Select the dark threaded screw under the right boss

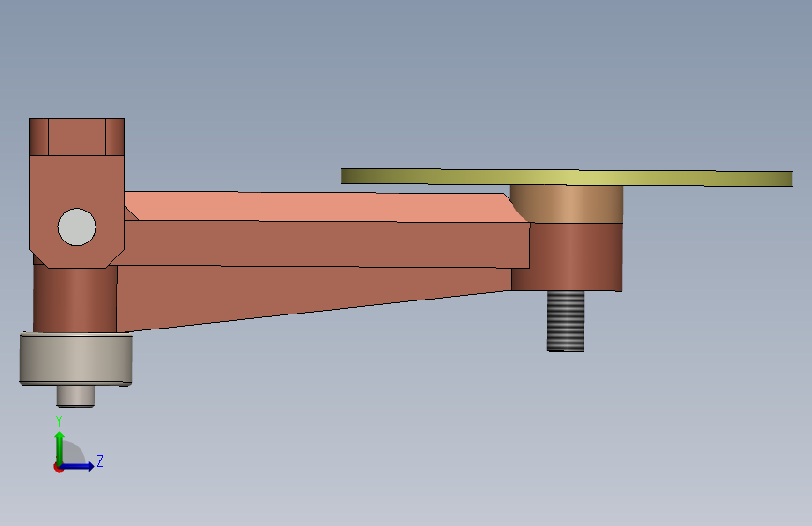tap(566, 321)
